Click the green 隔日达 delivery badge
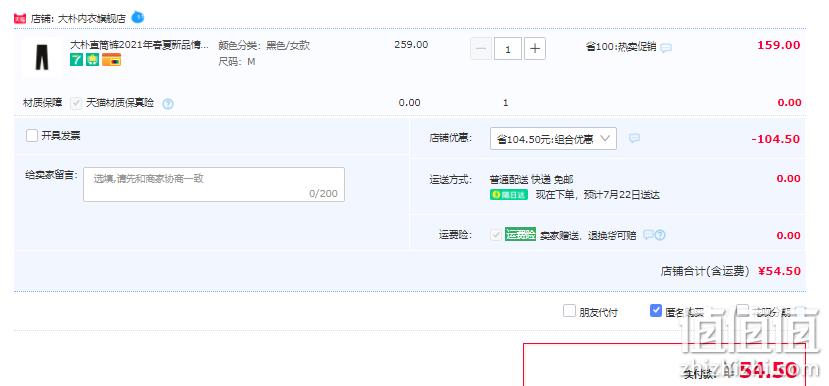The width and height of the screenshot is (829, 386). (509, 195)
